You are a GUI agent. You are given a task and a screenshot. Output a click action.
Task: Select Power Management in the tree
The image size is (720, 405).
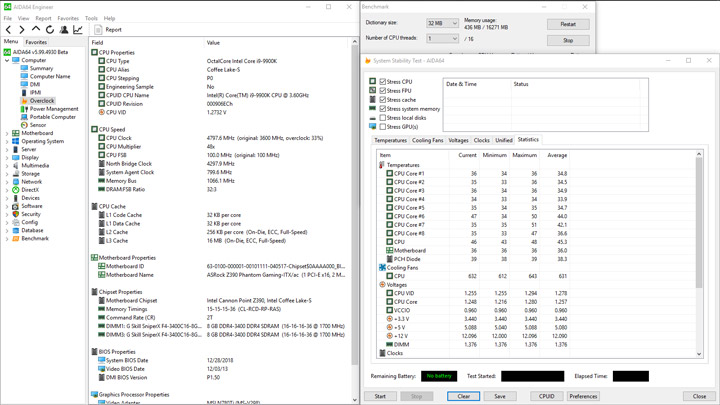[53, 109]
